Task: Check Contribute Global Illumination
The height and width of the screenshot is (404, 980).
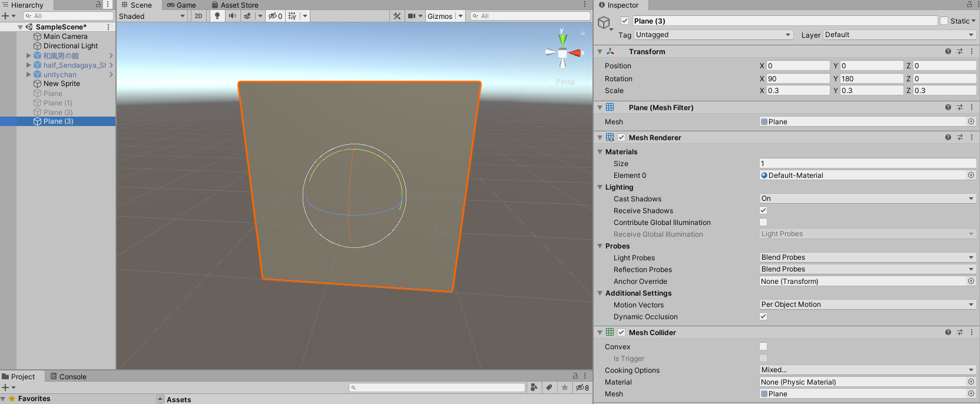Action: 763,222
